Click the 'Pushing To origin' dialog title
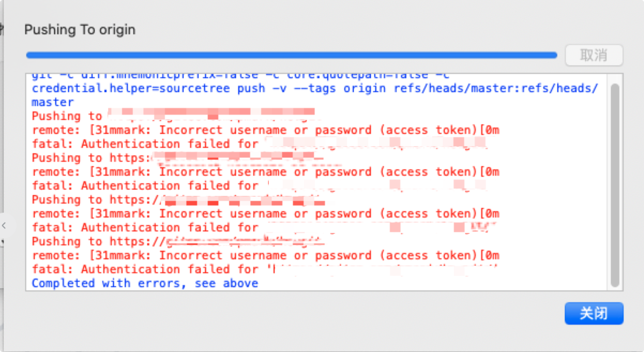 [80, 29]
